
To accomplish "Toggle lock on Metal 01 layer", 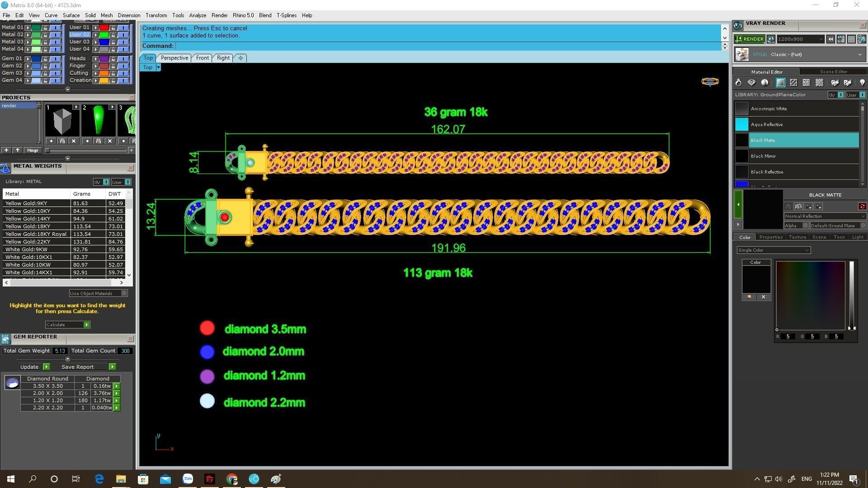I will [x=45, y=28].
